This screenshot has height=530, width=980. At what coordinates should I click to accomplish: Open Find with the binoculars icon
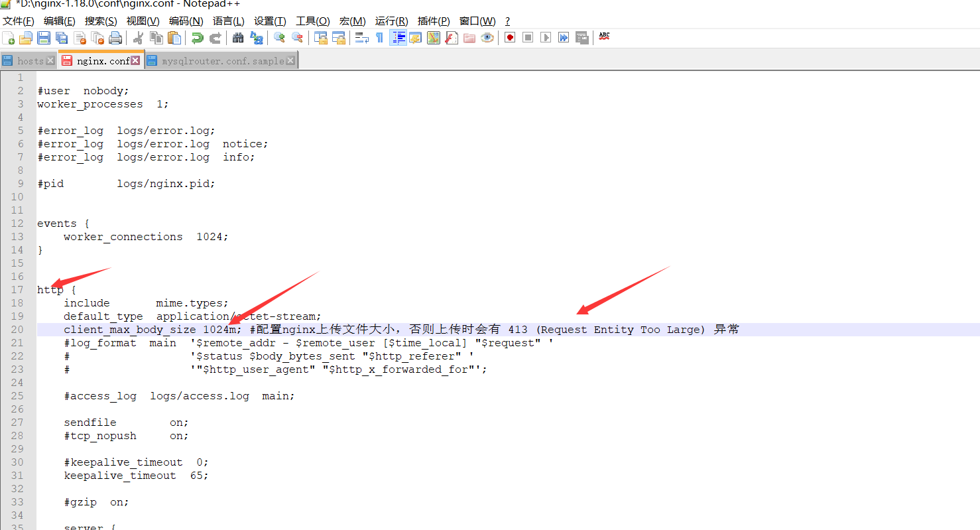pos(238,38)
